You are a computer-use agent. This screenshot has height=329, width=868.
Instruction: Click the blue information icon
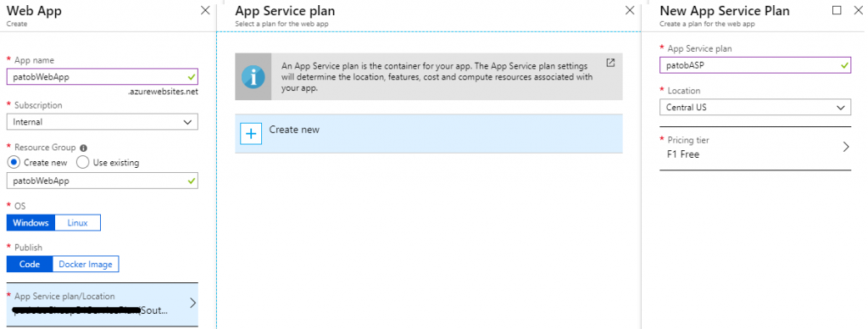[x=253, y=76]
